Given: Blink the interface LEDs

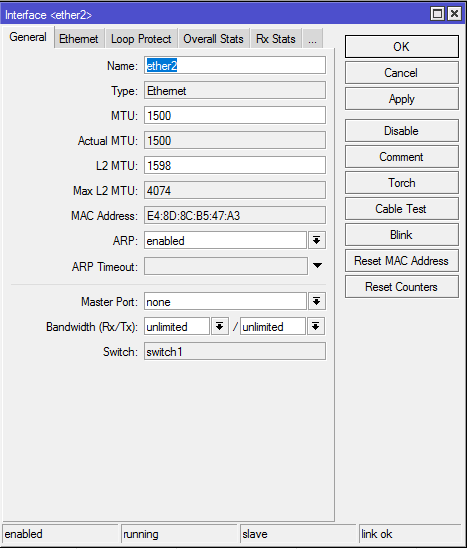Looking at the screenshot, I should [x=402, y=235].
